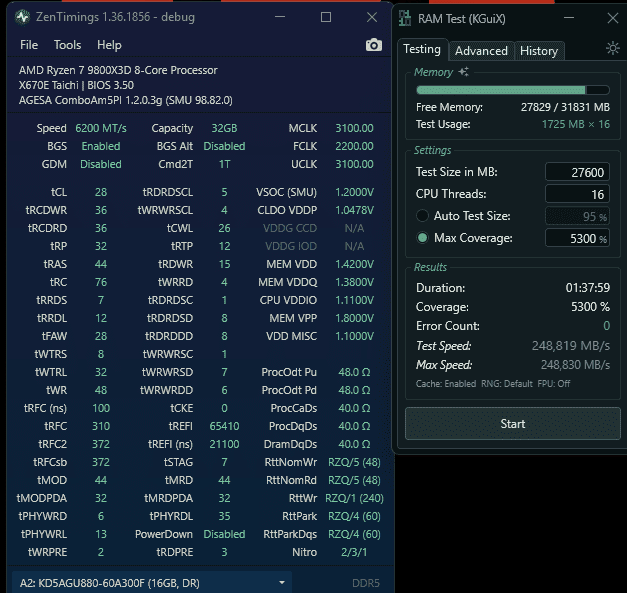Click the Test Size in MB field
Viewport: 627px width, 593px height.
[577, 172]
